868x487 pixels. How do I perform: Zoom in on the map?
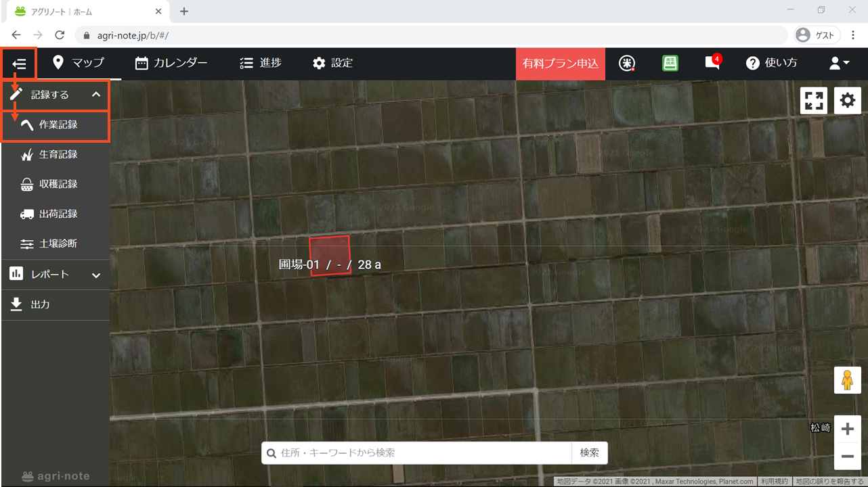[847, 429]
